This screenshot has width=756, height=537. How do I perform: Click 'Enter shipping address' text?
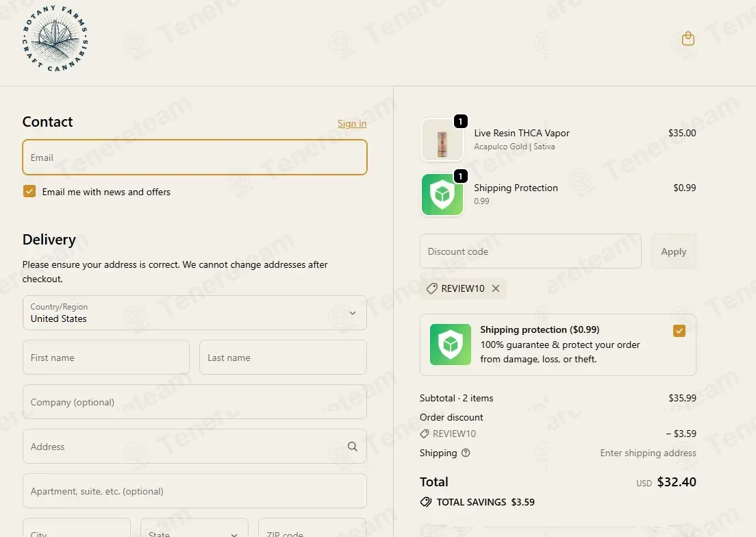pyautogui.click(x=648, y=453)
